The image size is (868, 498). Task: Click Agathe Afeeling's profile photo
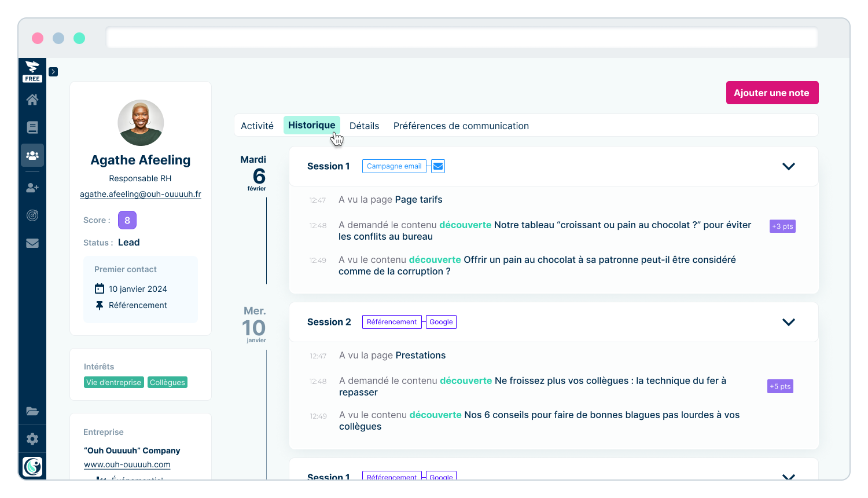pos(141,123)
